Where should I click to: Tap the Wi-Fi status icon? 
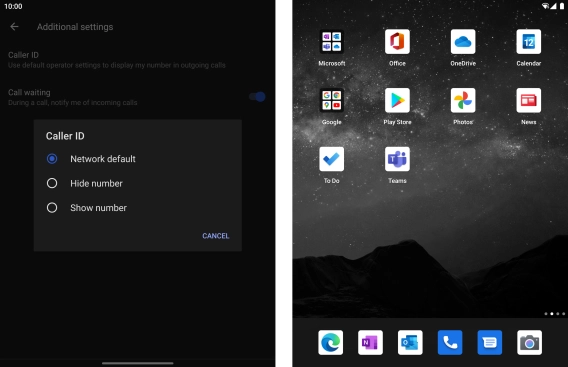(x=545, y=6)
